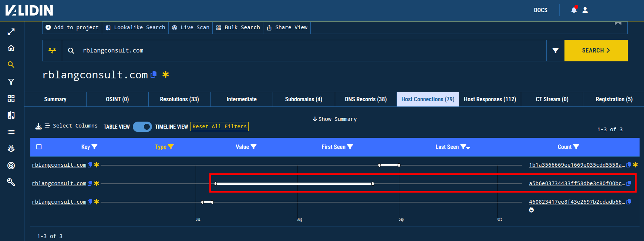The image size is (644, 241).
Task: Open the Type column filter
Action: click(171, 147)
